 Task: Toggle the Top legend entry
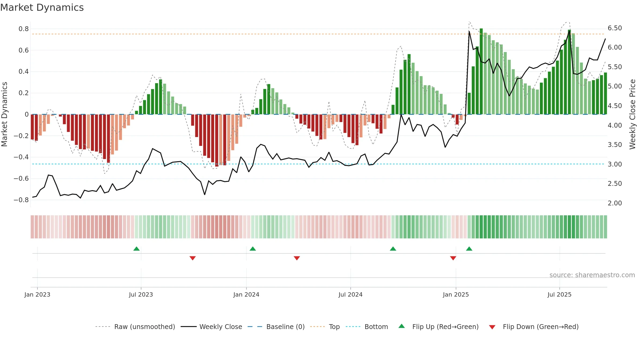pyautogui.click(x=325, y=327)
